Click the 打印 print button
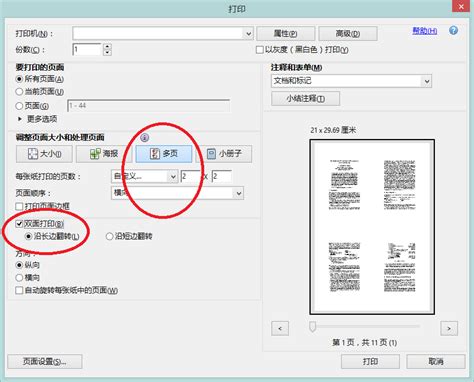The height and width of the screenshot is (382, 474). tap(370, 362)
